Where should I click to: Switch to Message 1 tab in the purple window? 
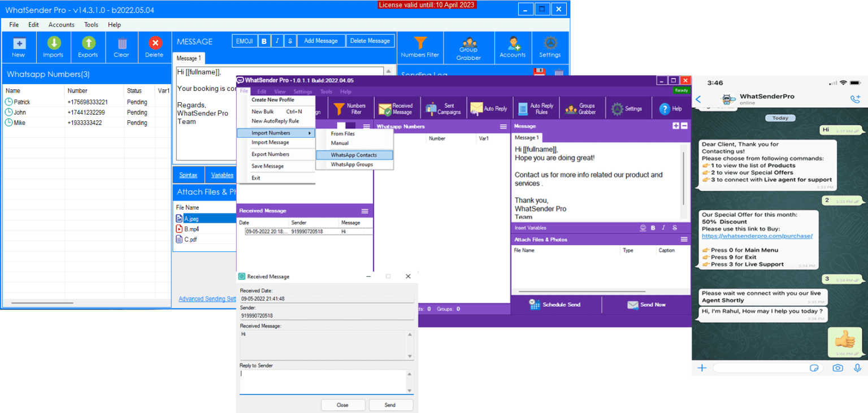pyautogui.click(x=527, y=137)
